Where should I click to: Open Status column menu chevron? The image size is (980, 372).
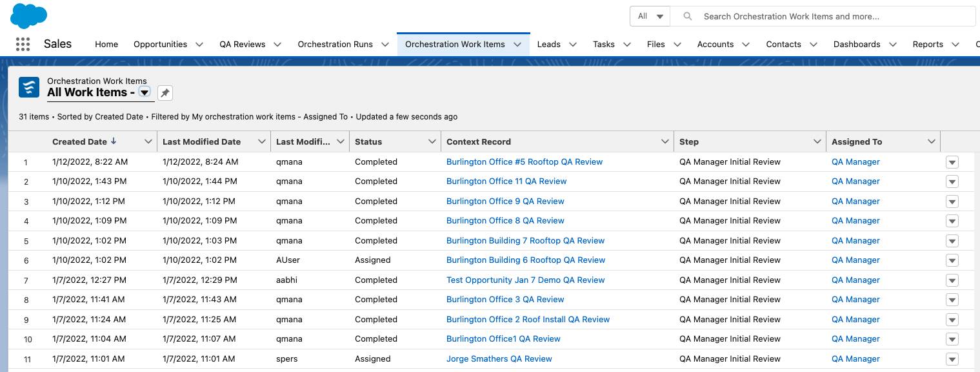click(x=432, y=141)
